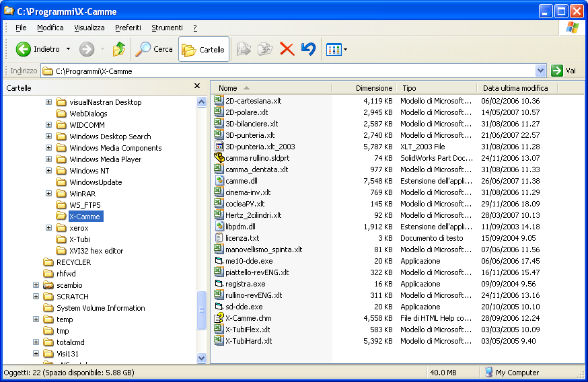Open the File menu
Viewport: 588px width, 382px height.
pos(21,28)
